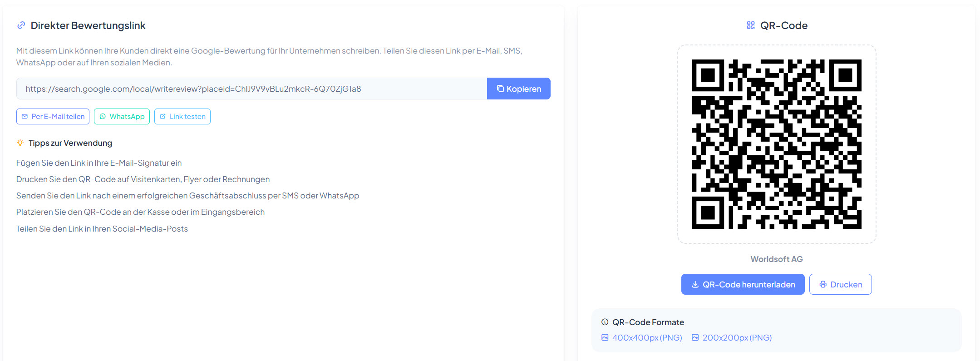
Task: Click the lightbulb icon beside Tipps zur Verwendung
Action: pyautogui.click(x=20, y=143)
